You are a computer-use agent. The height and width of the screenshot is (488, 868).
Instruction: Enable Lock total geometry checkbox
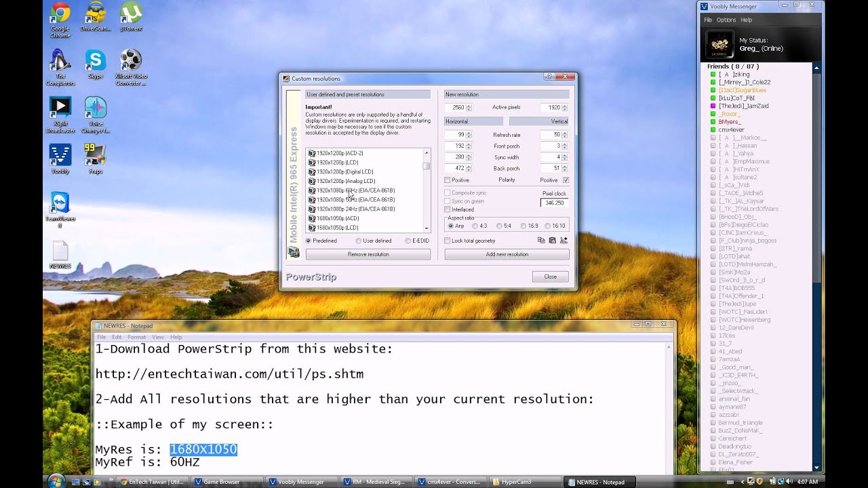448,241
